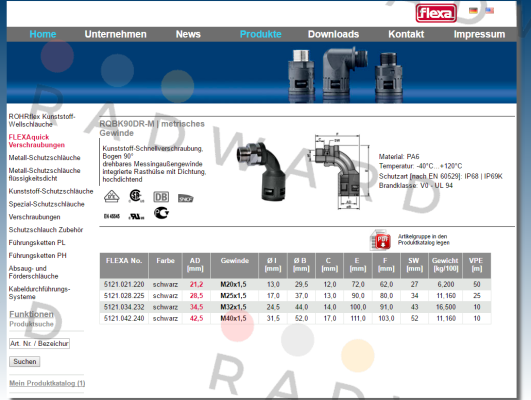Click the PDF catalog download icon

pyautogui.click(x=381, y=239)
